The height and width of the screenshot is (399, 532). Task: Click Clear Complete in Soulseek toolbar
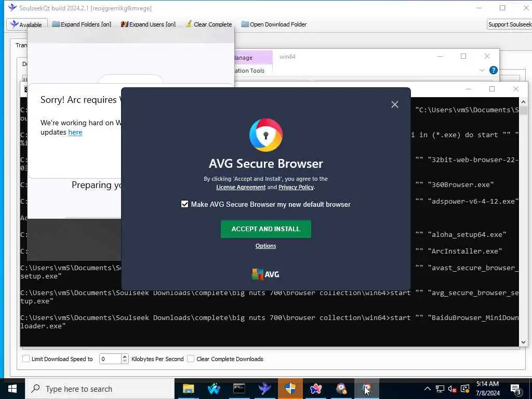click(x=209, y=24)
